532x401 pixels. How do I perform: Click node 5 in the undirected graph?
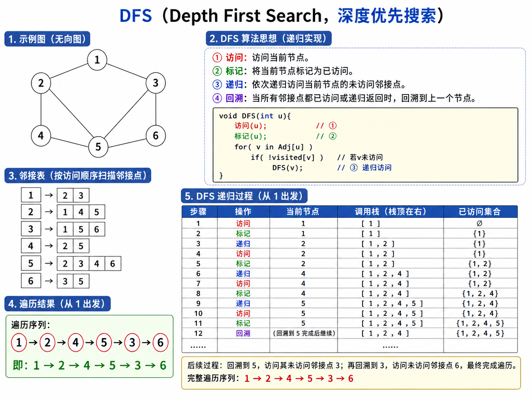(x=98, y=147)
